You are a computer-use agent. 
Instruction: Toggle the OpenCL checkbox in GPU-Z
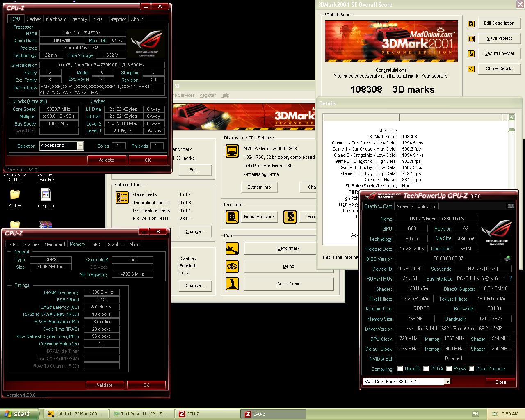coord(400,369)
